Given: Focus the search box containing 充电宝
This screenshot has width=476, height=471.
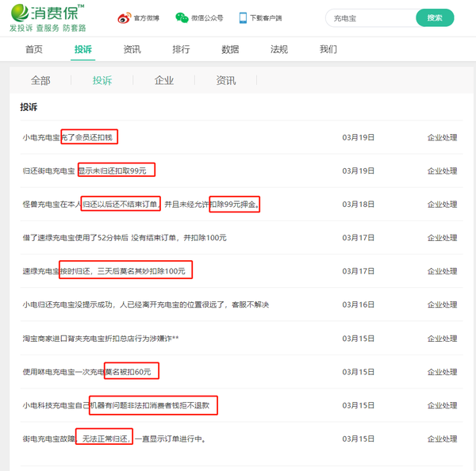Looking at the screenshot, I should click(x=371, y=18).
